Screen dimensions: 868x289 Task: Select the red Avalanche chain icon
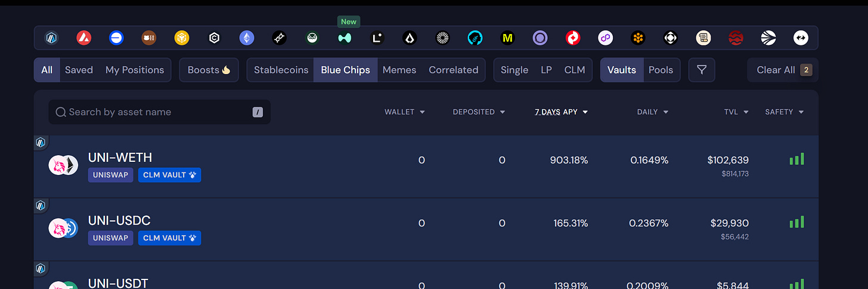click(x=84, y=38)
